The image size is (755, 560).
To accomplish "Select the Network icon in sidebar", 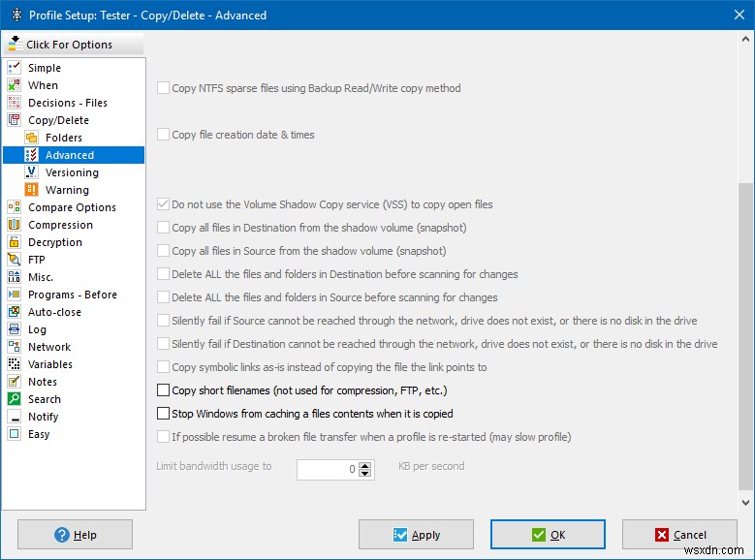I will click(14, 347).
